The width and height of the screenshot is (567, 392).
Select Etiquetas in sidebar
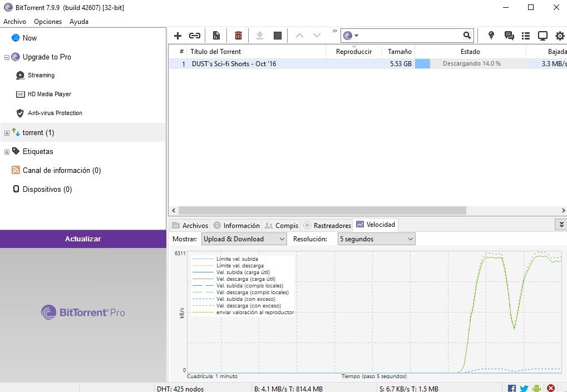click(x=38, y=151)
